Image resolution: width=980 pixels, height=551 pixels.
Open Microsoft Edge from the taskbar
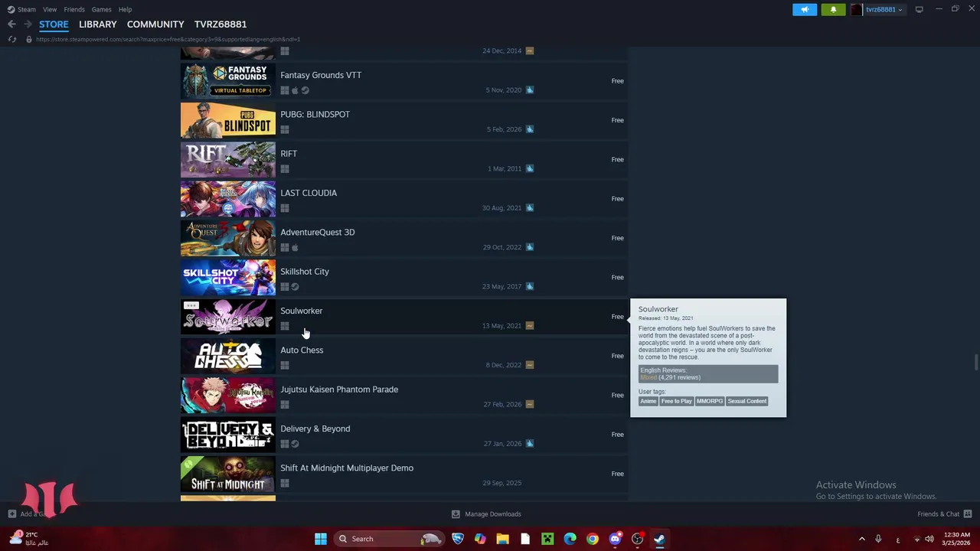pyautogui.click(x=570, y=539)
